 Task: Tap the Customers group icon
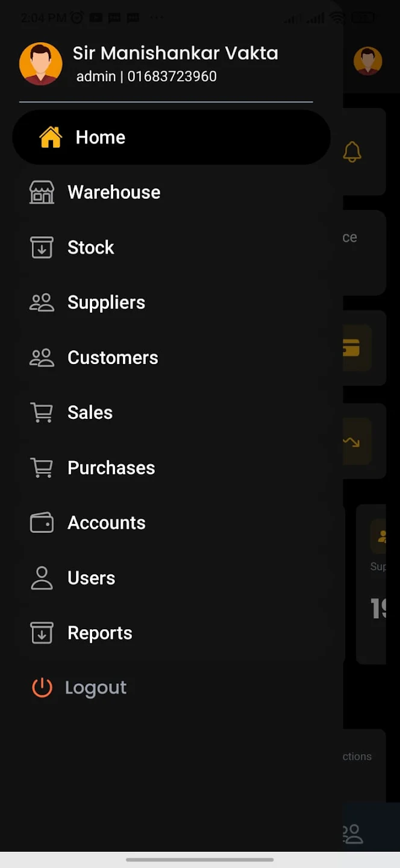coord(42,357)
